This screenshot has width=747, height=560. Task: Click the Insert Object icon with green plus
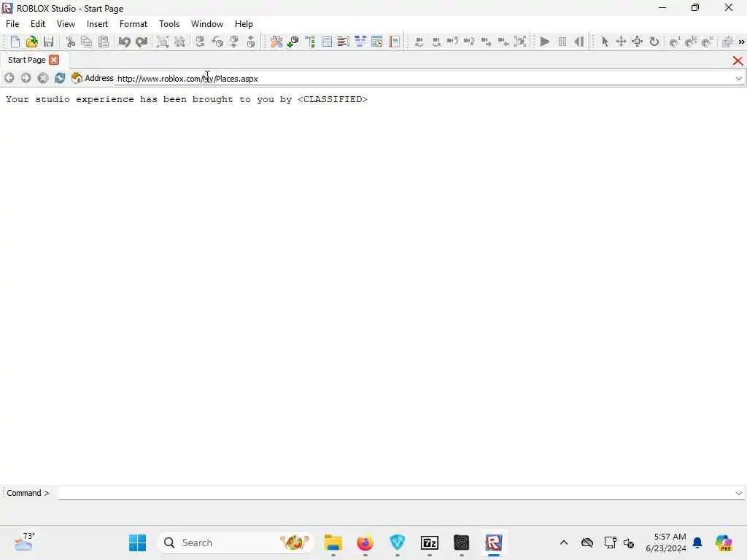click(293, 42)
